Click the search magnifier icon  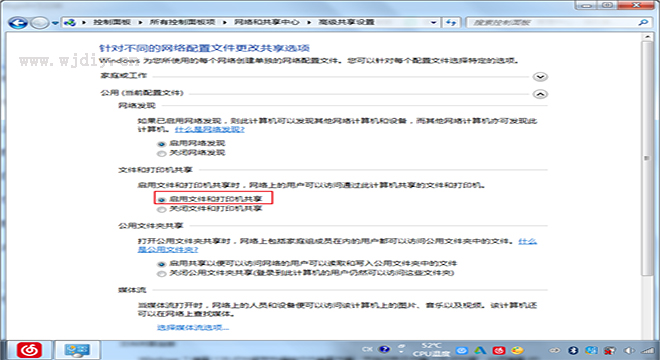pos(643,22)
